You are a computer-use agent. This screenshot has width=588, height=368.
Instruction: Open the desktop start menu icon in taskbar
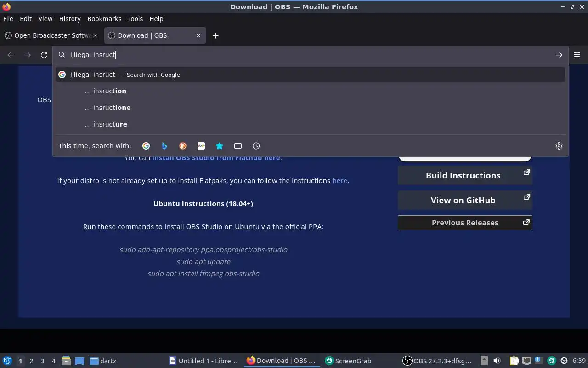(7, 361)
